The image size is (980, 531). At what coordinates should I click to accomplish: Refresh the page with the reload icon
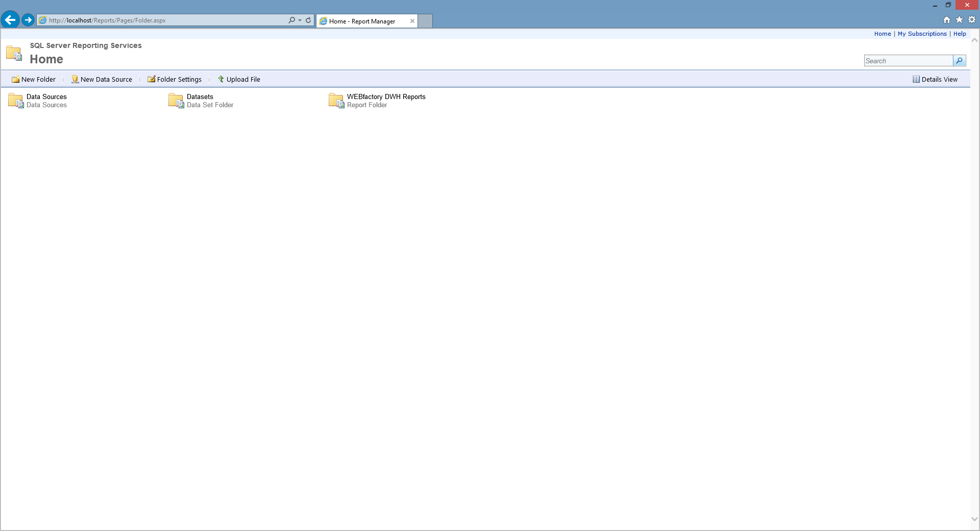click(x=308, y=20)
